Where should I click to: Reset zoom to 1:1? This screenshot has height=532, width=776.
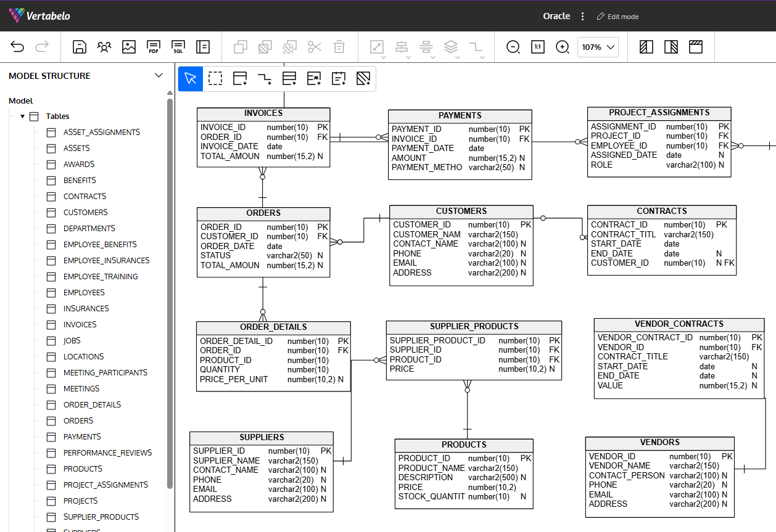[x=538, y=47]
